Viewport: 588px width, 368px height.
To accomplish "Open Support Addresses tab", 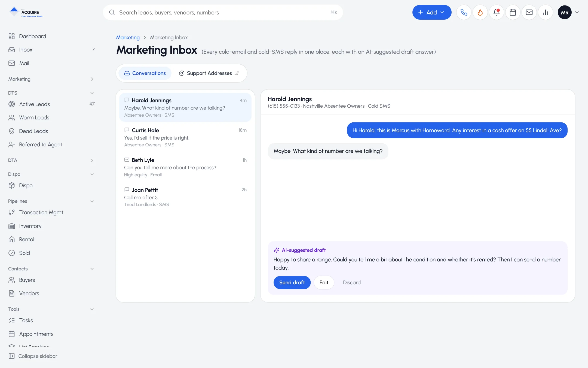I will tap(209, 73).
